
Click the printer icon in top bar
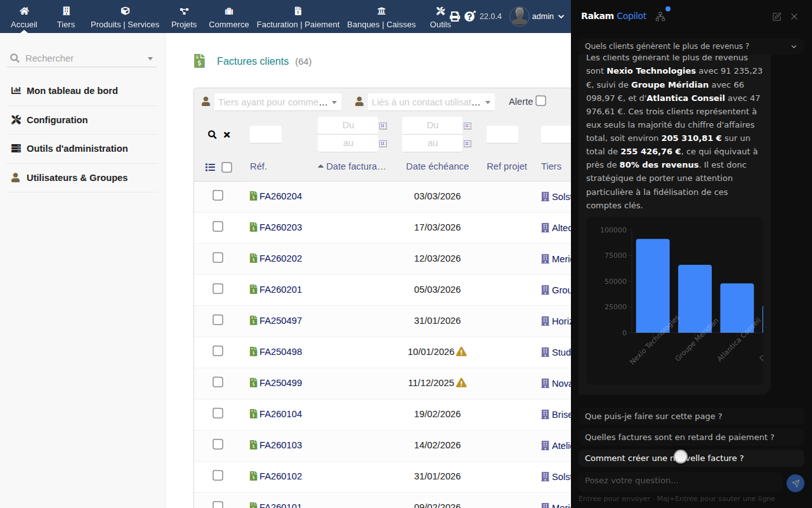coord(455,17)
